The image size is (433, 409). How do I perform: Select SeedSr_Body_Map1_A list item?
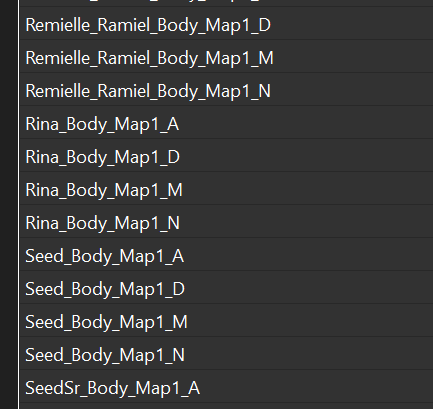pos(227,386)
